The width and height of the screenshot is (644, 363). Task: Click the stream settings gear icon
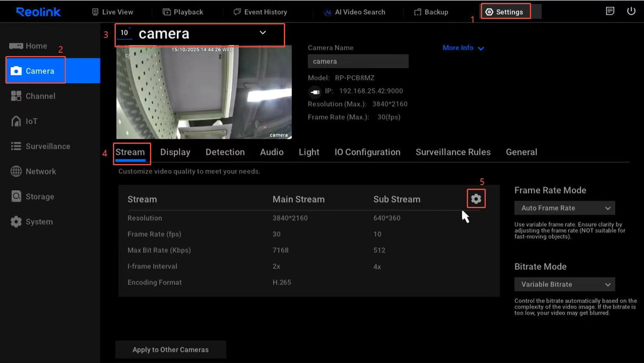(476, 199)
